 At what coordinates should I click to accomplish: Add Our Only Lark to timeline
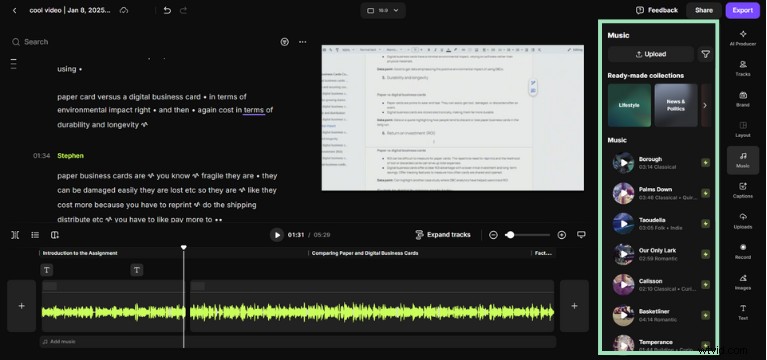[x=705, y=254]
